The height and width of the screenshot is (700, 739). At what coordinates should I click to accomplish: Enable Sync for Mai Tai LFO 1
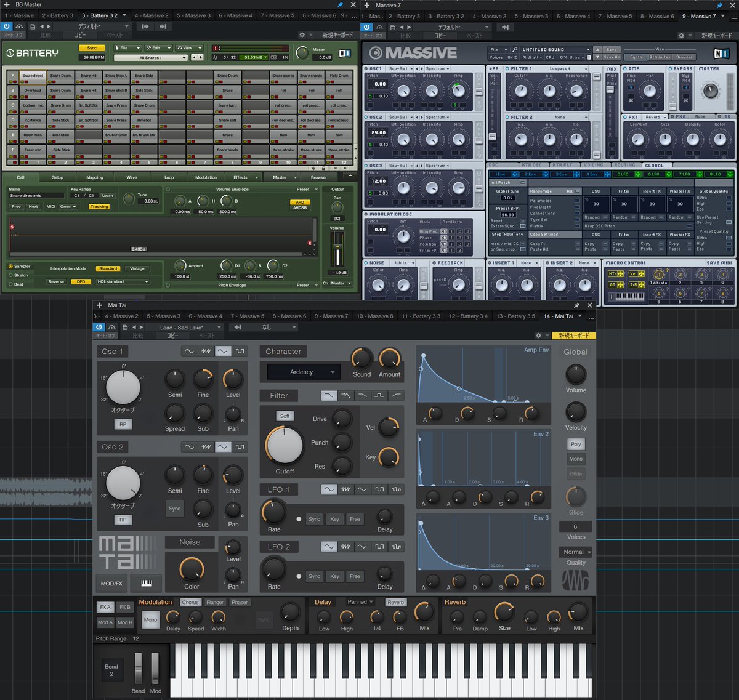314,519
